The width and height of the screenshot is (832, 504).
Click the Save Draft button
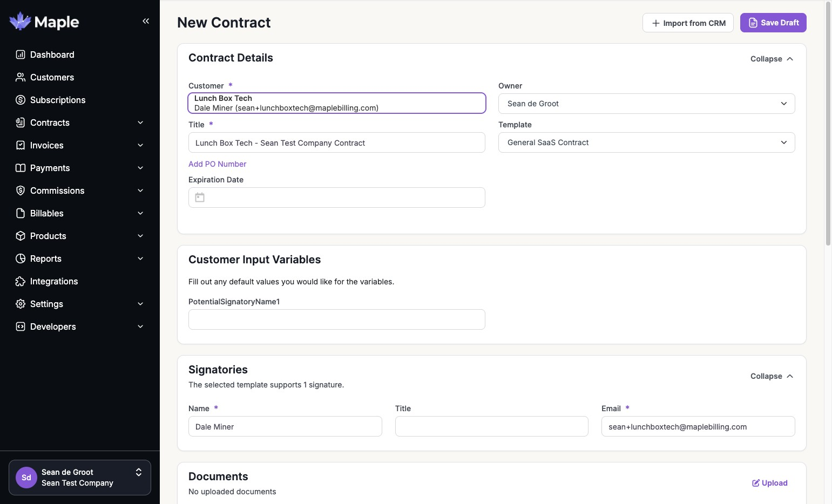(x=773, y=23)
